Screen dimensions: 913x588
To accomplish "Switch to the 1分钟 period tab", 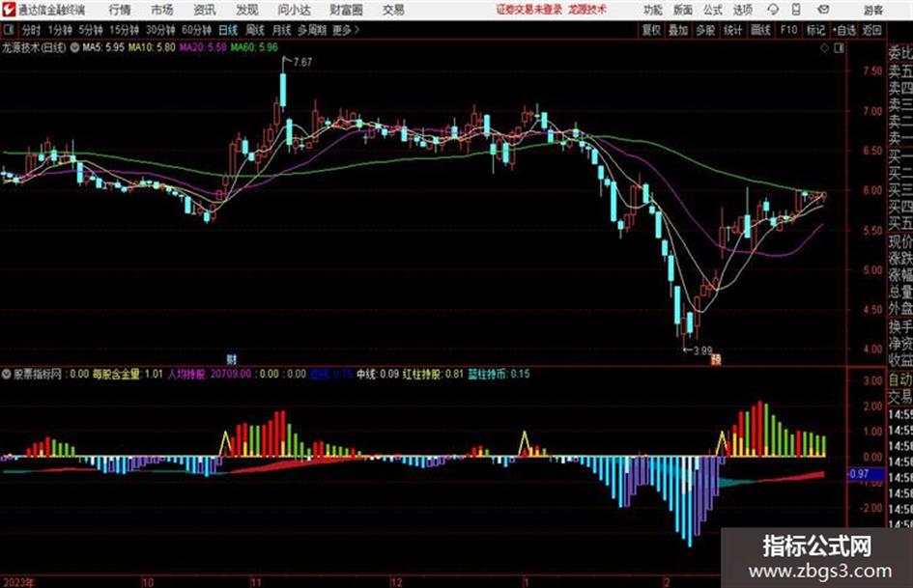I will pos(59,30).
